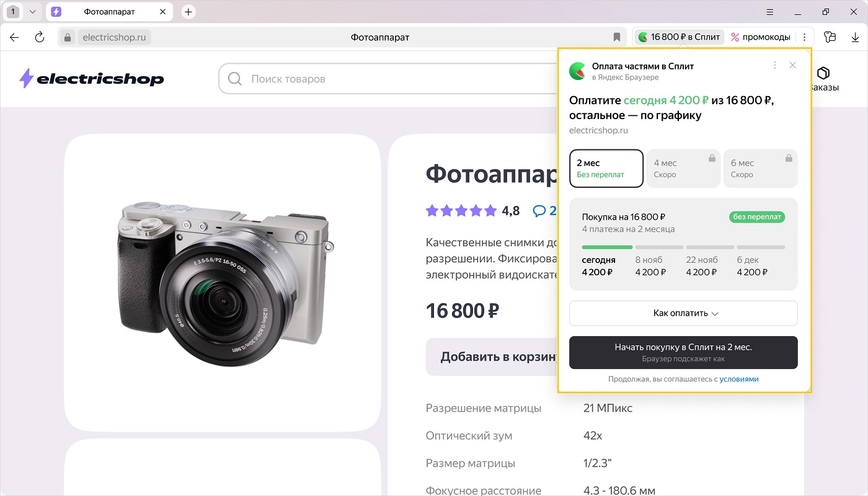Open the условиями link
Viewport: 868px width, 496px height.
(x=738, y=379)
